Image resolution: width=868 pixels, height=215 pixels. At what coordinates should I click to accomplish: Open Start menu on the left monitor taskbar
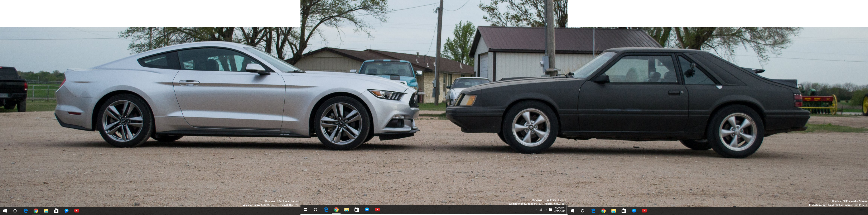[x=5, y=211]
